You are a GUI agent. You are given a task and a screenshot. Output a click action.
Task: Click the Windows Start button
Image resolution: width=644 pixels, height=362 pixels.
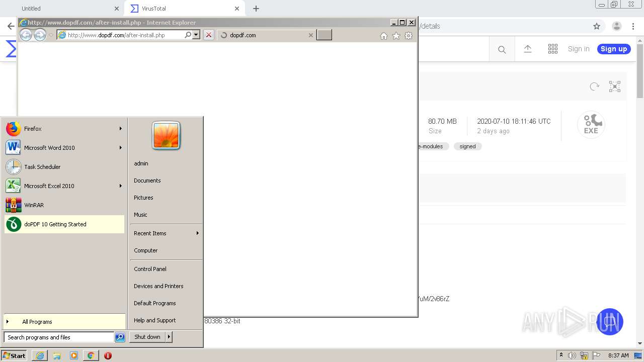(x=14, y=355)
